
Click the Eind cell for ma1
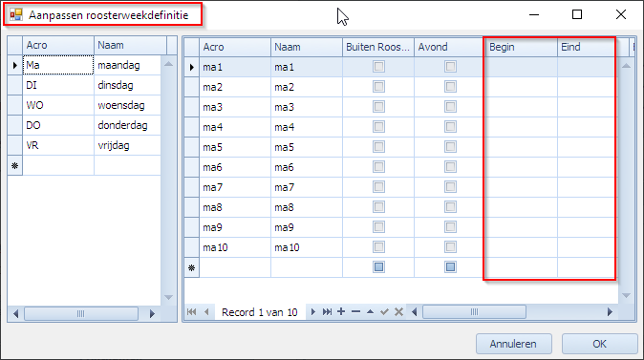(588, 67)
